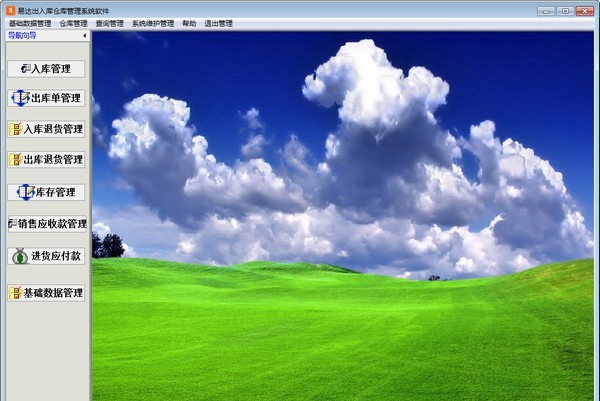The height and width of the screenshot is (401, 600).
Task: Open the 仓库管理 menu
Action: pos(73,24)
